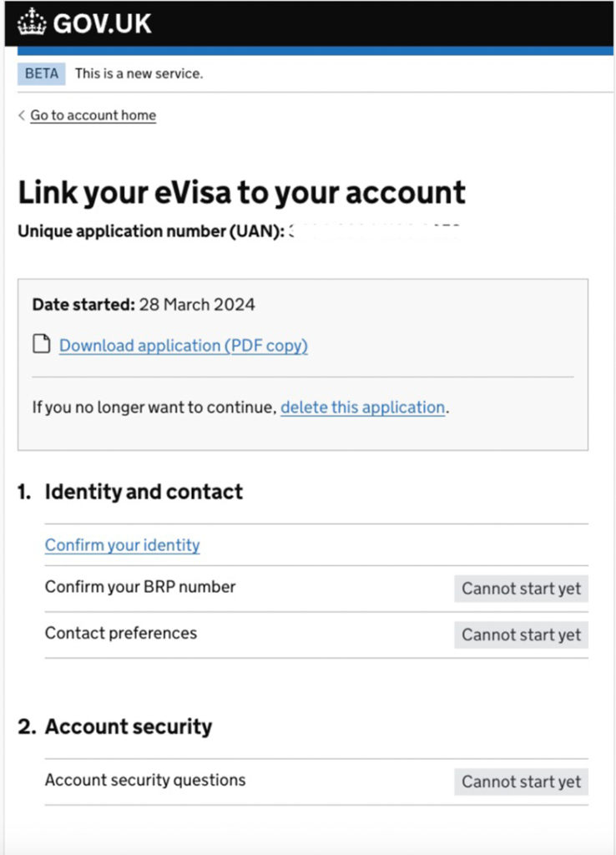The width and height of the screenshot is (616, 855).
Task: Click Cannot start yet beside BRP number
Action: [x=521, y=589]
